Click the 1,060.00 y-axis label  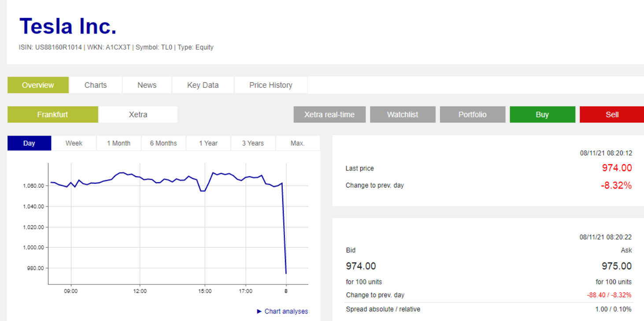point(33,186)
